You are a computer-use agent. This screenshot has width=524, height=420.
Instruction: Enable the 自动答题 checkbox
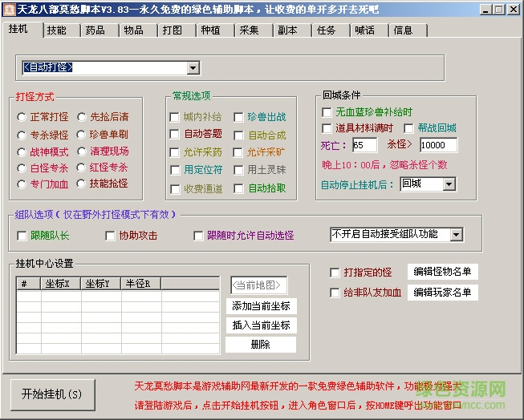click(175, 135)
